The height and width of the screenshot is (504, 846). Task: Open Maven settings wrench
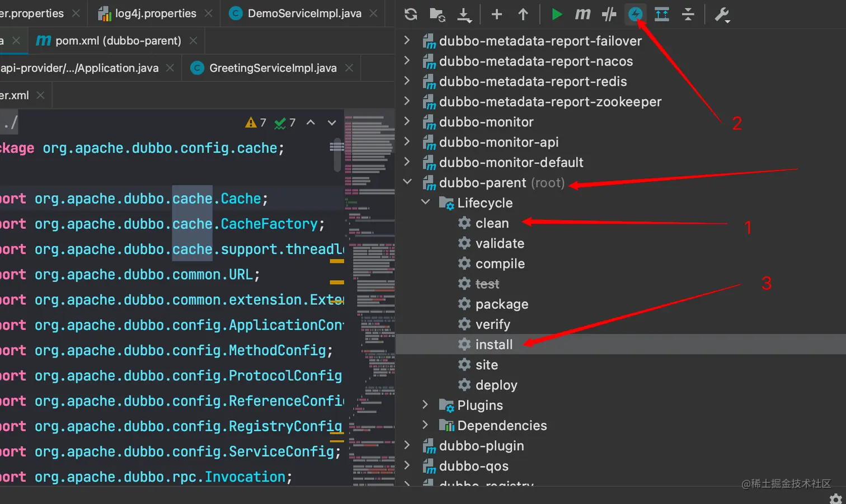click(722, 14)
